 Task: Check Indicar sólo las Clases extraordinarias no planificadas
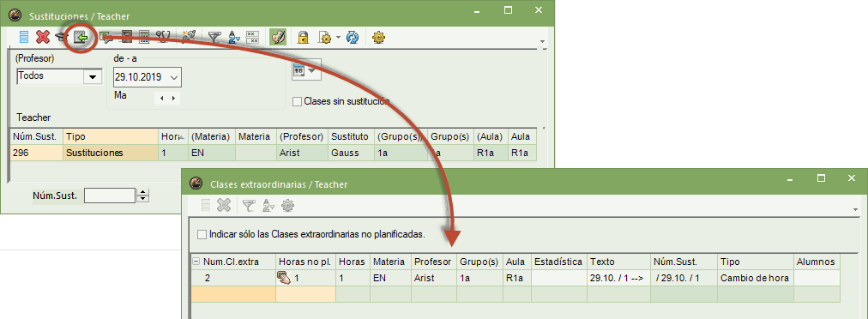(x=202, y=234)
